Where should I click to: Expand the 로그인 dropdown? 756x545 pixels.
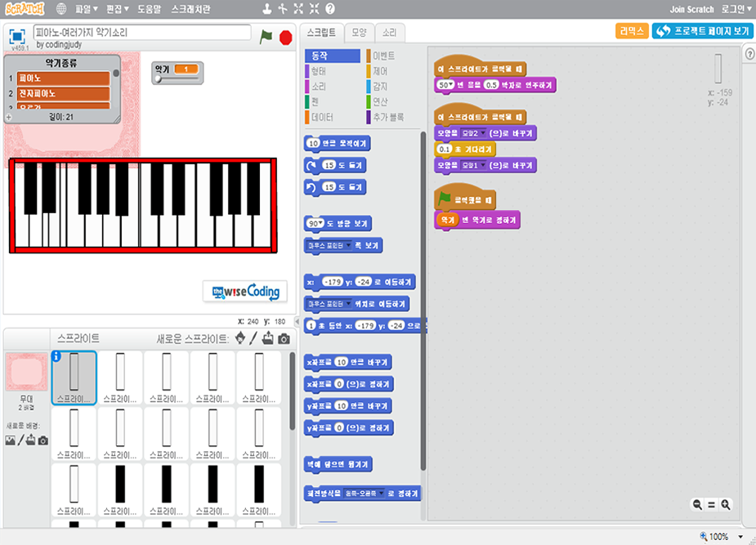[737, 9]
